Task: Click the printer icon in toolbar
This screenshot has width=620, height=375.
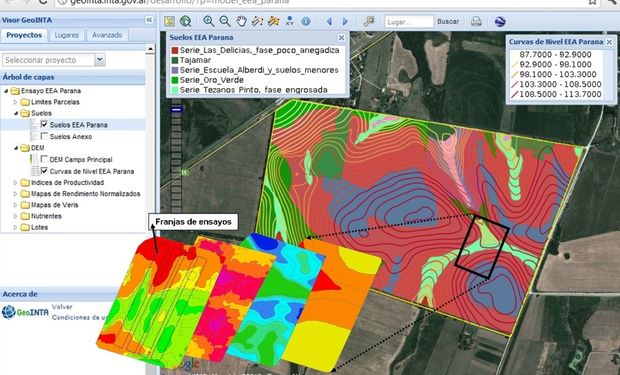Action: pyautogui.click(x=476, y=21)
